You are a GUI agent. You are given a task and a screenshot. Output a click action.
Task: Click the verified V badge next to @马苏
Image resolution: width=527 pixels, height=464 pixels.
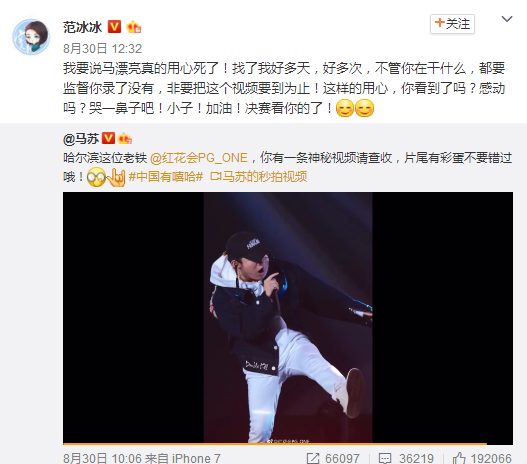[x=108, y=138]
